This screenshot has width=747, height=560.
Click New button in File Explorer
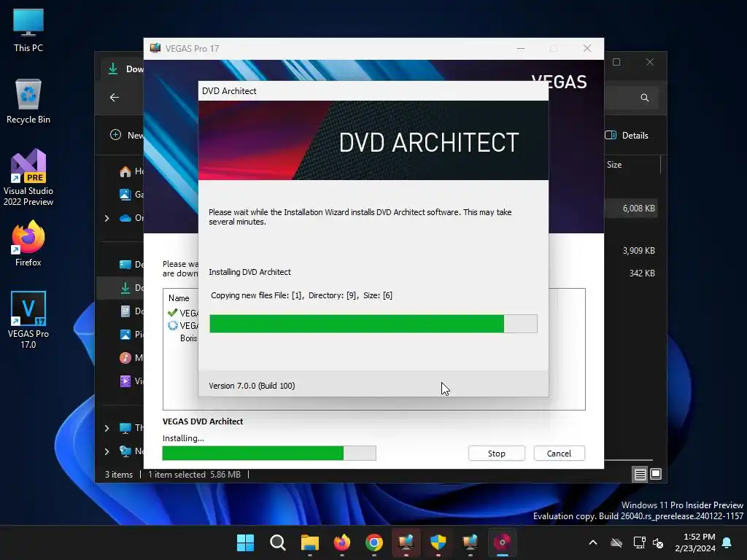[127, 135]
